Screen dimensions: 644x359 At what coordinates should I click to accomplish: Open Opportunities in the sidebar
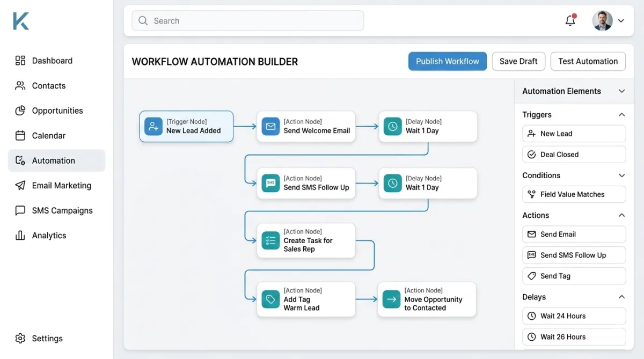[56, 111]
